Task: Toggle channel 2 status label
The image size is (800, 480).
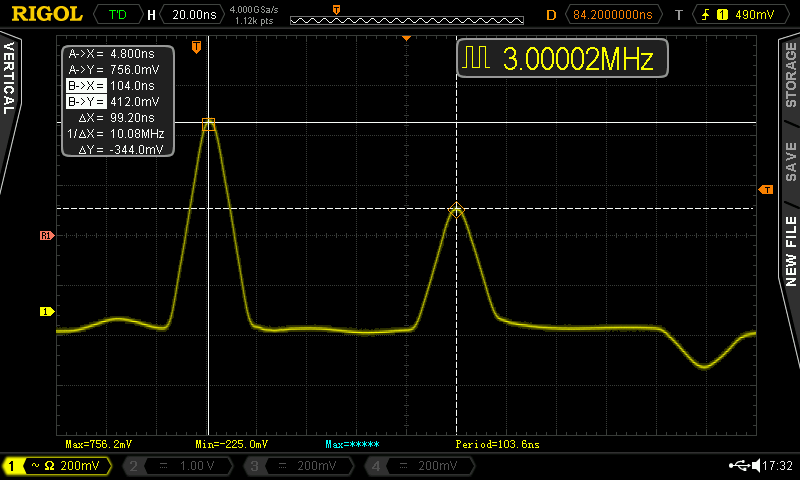Action: pyautogui.click(x=133, y=466)
